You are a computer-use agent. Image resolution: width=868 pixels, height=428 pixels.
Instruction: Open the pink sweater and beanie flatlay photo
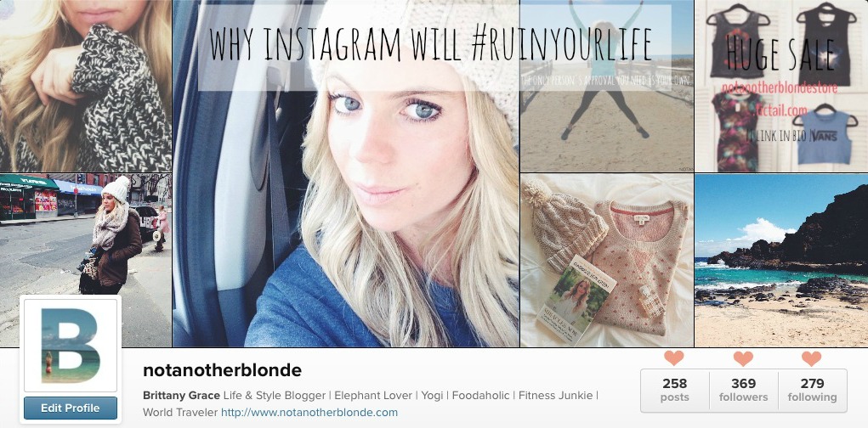[607, 261]
